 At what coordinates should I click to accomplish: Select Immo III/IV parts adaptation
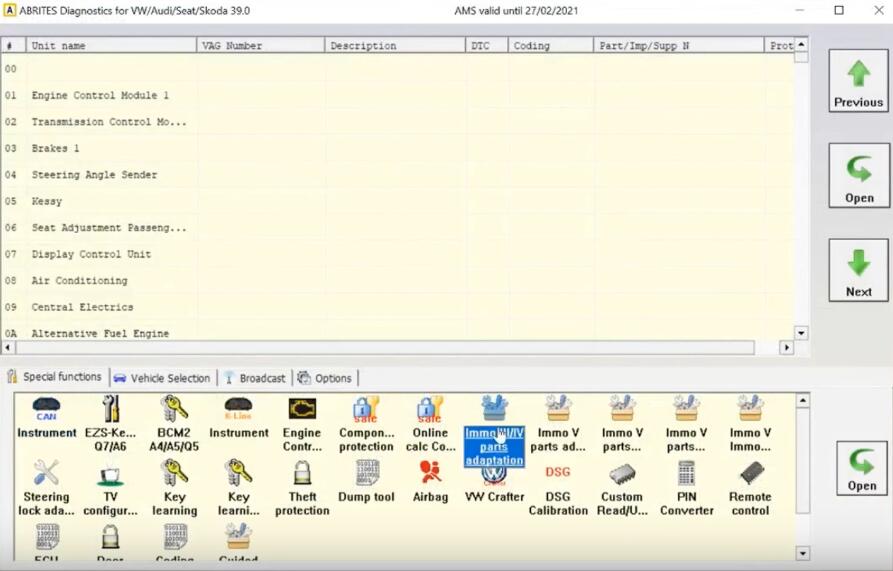pos(494,431)
